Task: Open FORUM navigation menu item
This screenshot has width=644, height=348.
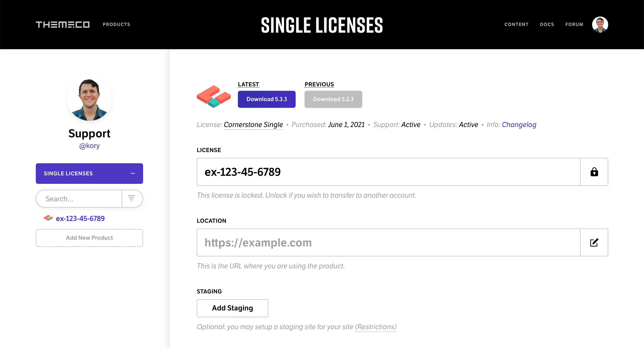Action: (575, 24)
